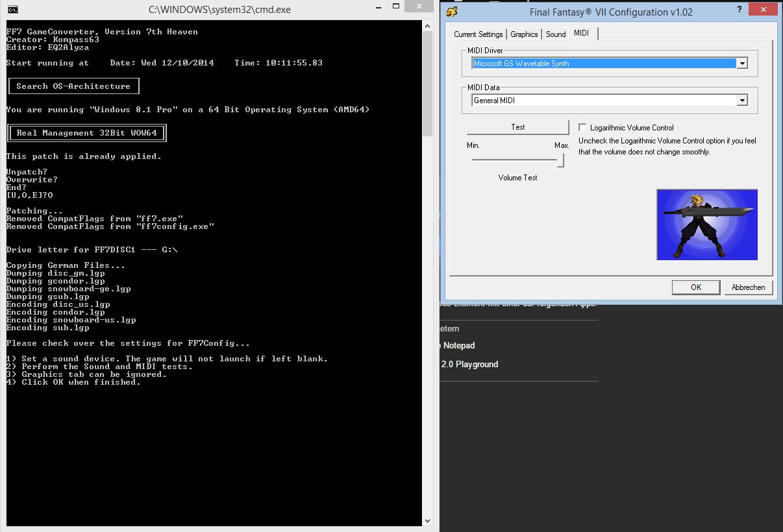Viewport: 783px width, 532px height.
Task: Open the Sound tab
Action: (x=556, y=34)
